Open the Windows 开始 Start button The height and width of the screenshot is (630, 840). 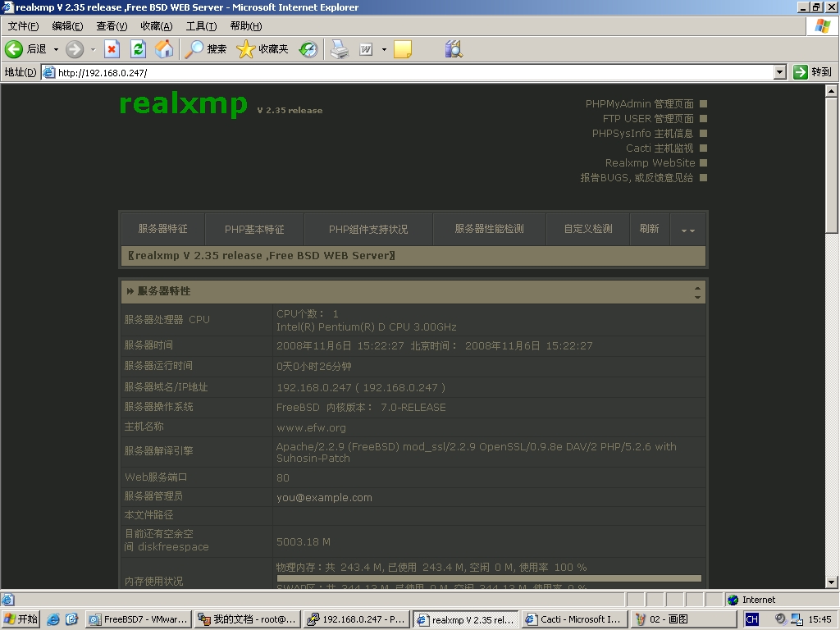(21, 619)
